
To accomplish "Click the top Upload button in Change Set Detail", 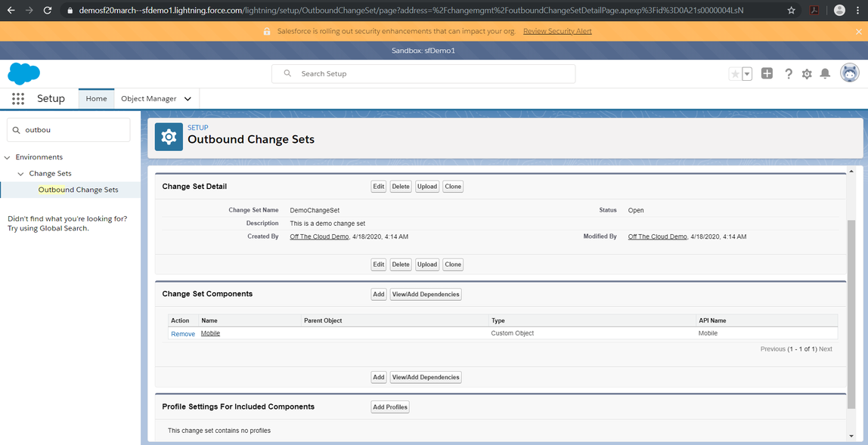I will pos(427,187).
